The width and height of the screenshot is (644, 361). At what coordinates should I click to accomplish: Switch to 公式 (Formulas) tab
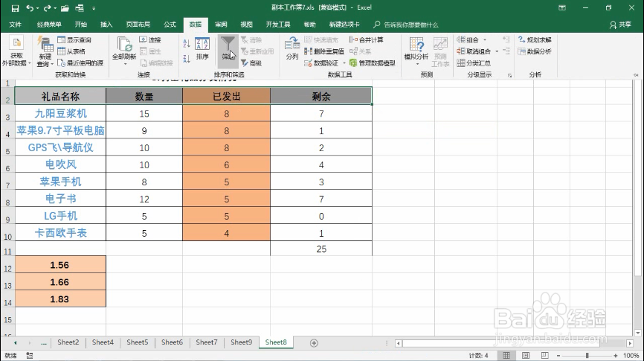170,25
